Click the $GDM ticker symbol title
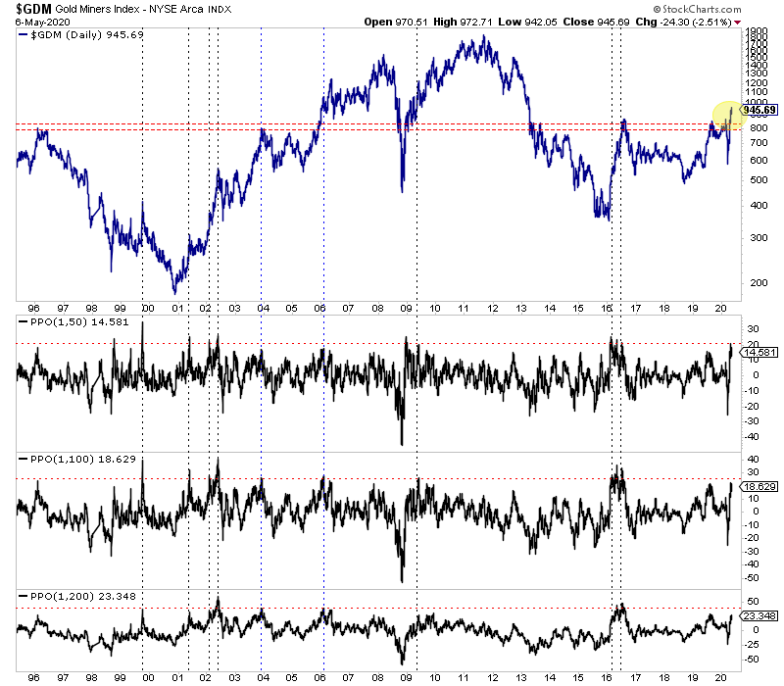Viewport: 784px width, 686px height. [33, 9]
